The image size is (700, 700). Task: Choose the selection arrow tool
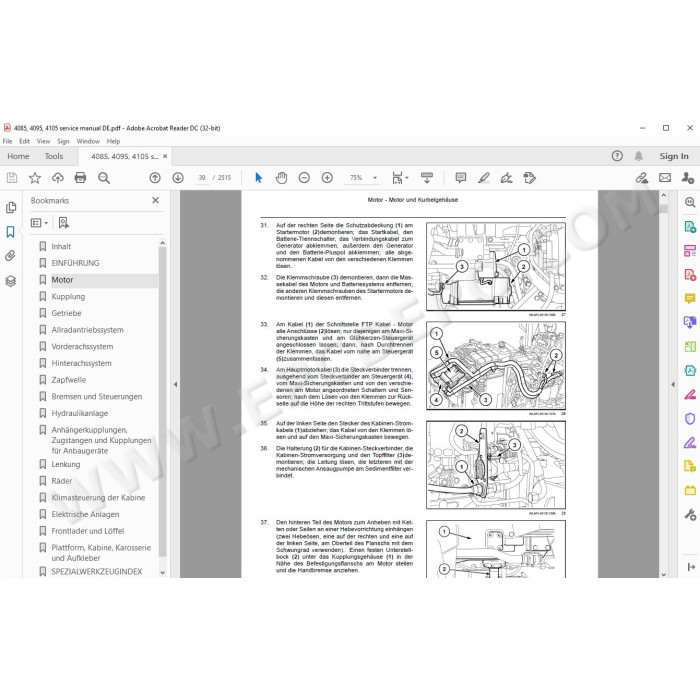[x=258, y=178]
